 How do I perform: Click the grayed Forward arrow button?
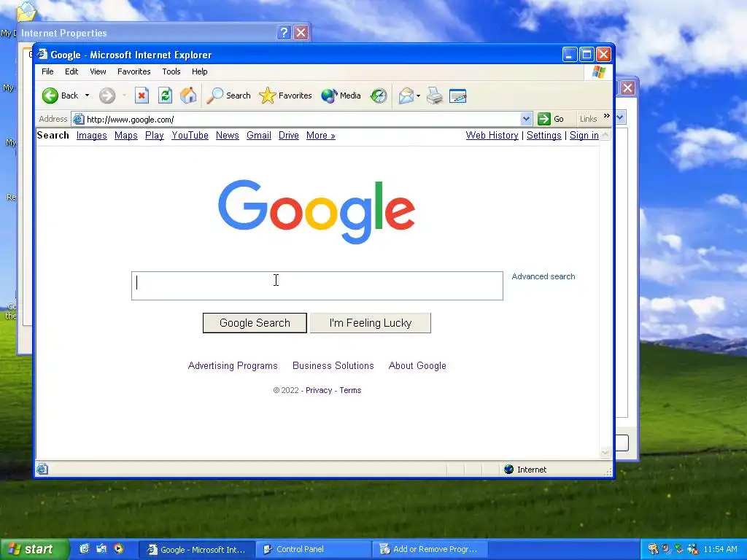tap(107, 96)
